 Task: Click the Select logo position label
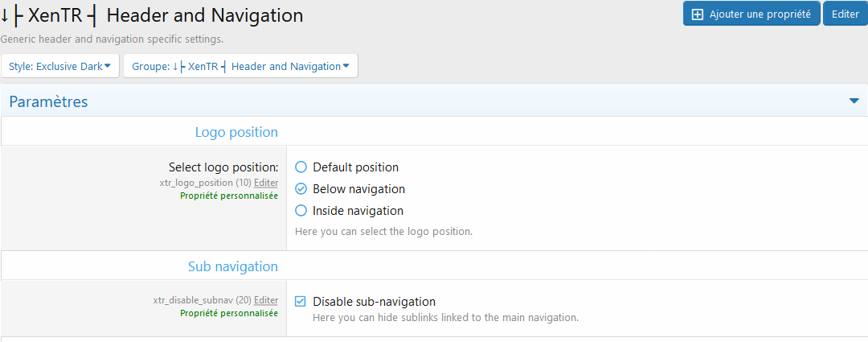pyautogui.click(x=223, y=167)
